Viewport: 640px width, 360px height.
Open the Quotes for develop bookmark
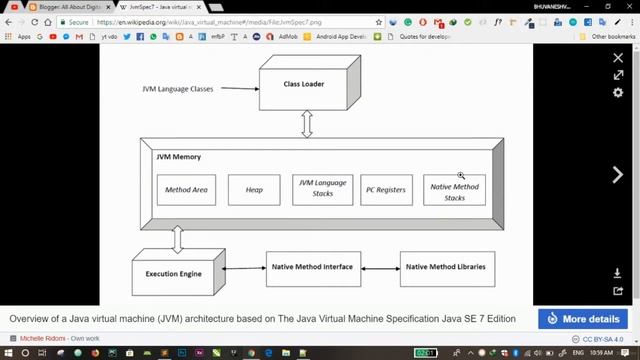418,37
